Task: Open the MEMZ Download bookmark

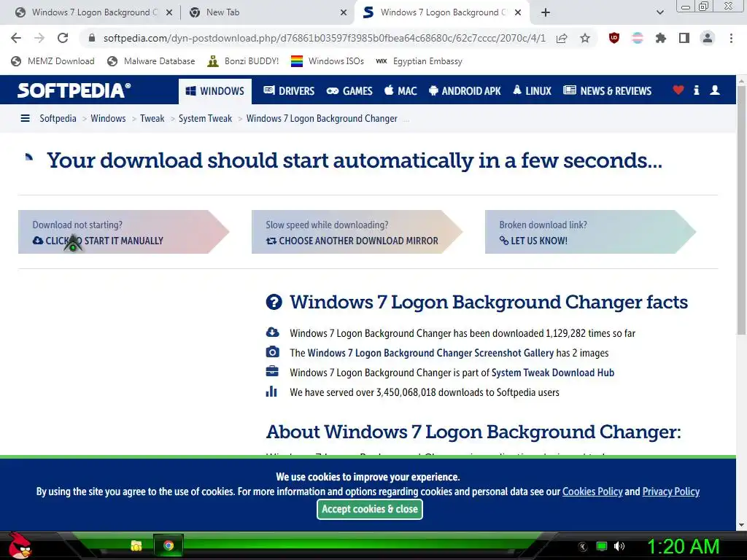Action: pyautogui.click(x=53, y=61)
